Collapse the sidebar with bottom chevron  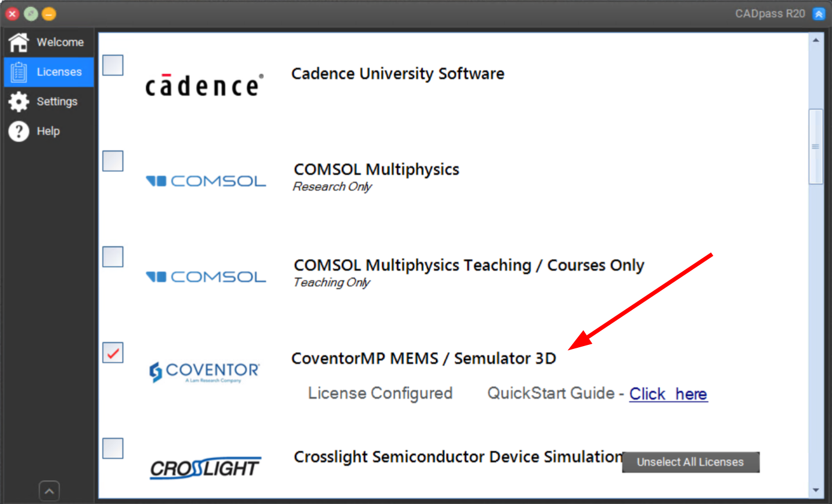49,491
